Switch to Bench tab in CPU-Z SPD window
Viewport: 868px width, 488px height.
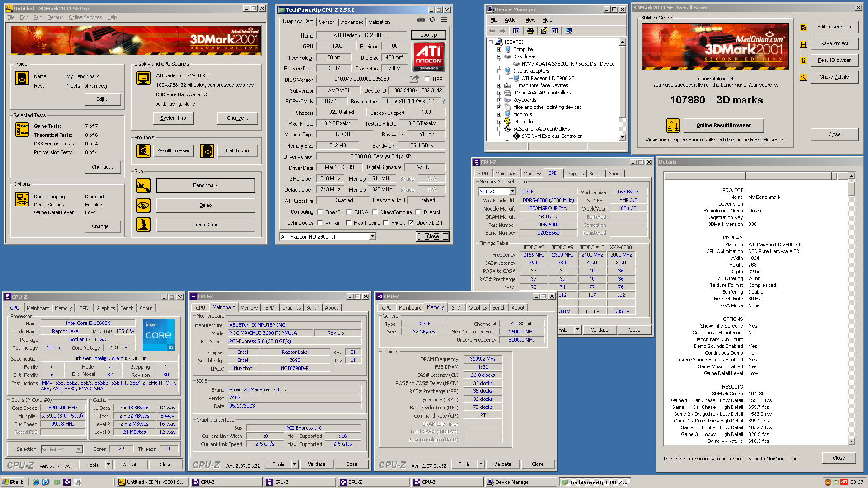[x=595, y=174]
